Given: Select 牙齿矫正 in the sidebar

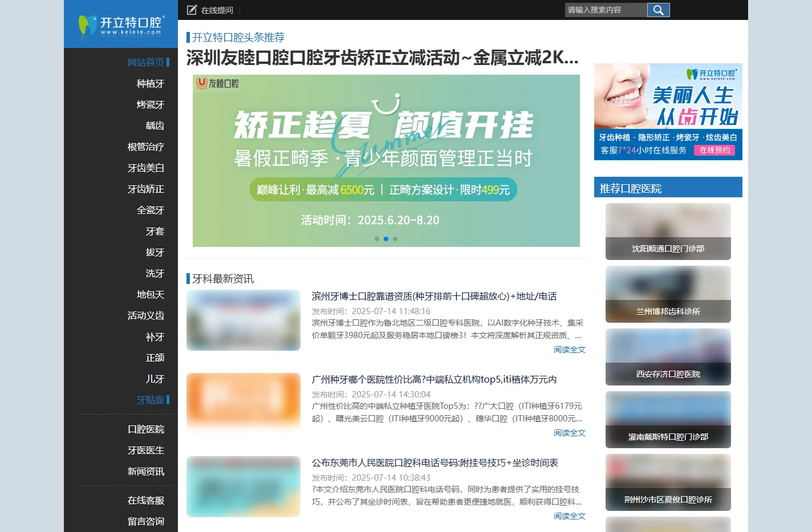Looking at the screenshot, I should [x=146, y=189].
